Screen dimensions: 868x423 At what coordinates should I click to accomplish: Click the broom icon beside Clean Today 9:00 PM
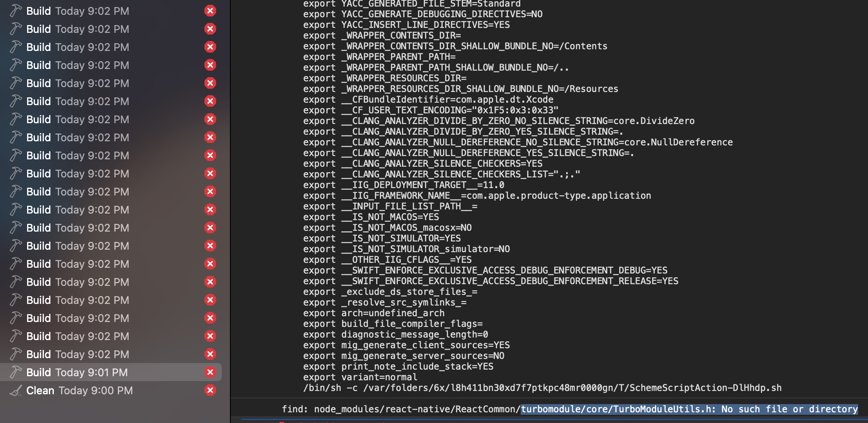pos(15,390)
